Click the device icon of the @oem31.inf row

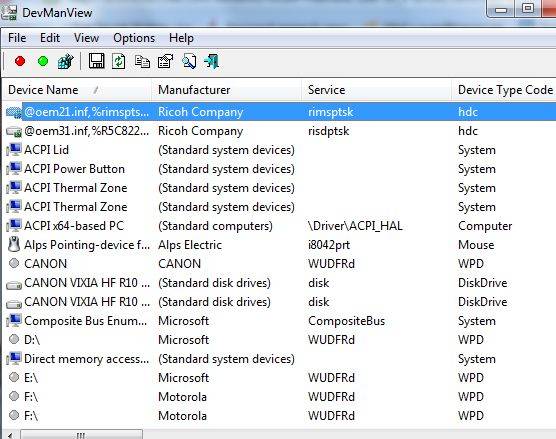coord(14,132)
